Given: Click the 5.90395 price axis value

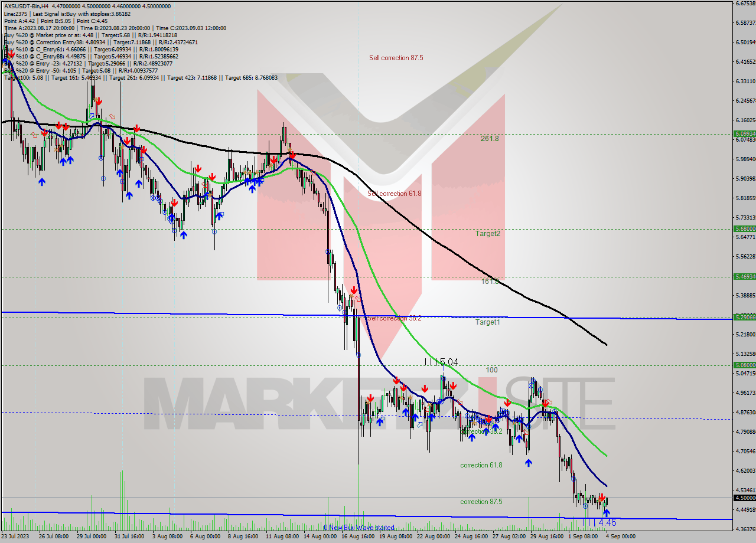Looking at the screenshot, I should (745, 178).
